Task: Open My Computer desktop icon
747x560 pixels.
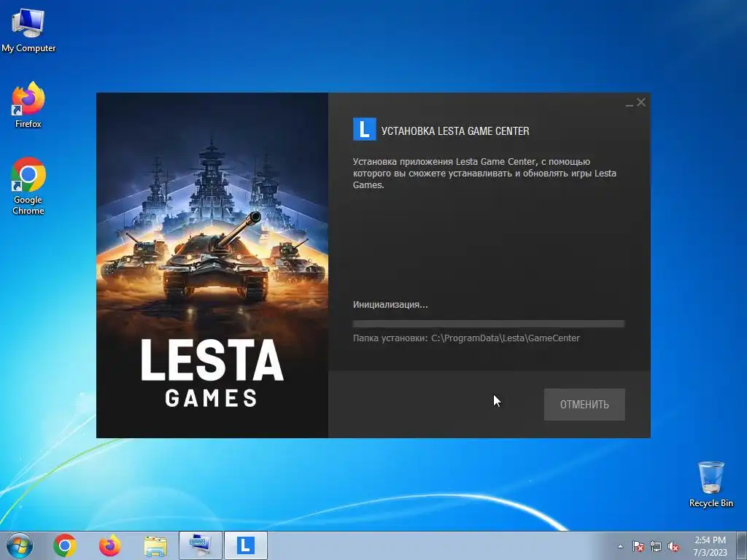Action: pos(28,31)
